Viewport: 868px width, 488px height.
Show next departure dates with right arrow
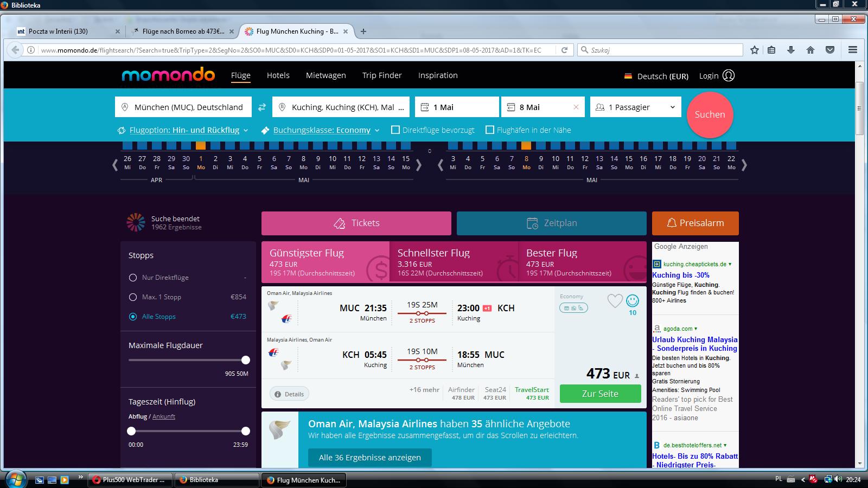click(x=418, y=165)
